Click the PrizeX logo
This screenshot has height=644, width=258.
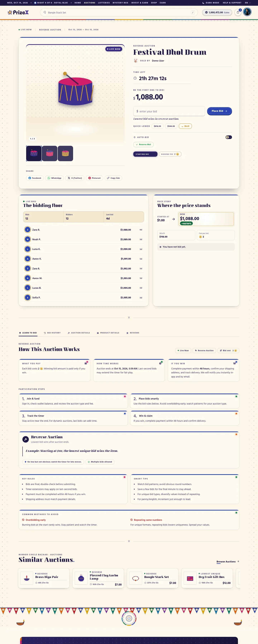pyautogui.click(x=18, y=12)
